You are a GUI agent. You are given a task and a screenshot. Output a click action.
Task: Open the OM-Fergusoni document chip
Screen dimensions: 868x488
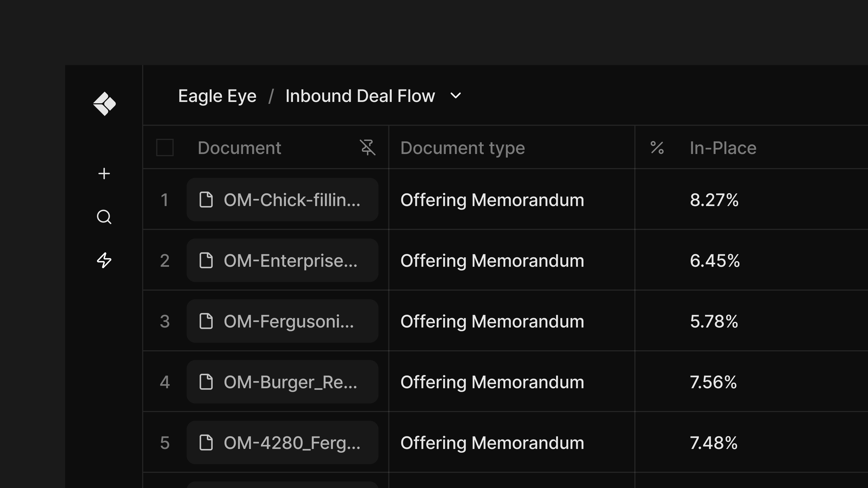(x=282, y=321)
